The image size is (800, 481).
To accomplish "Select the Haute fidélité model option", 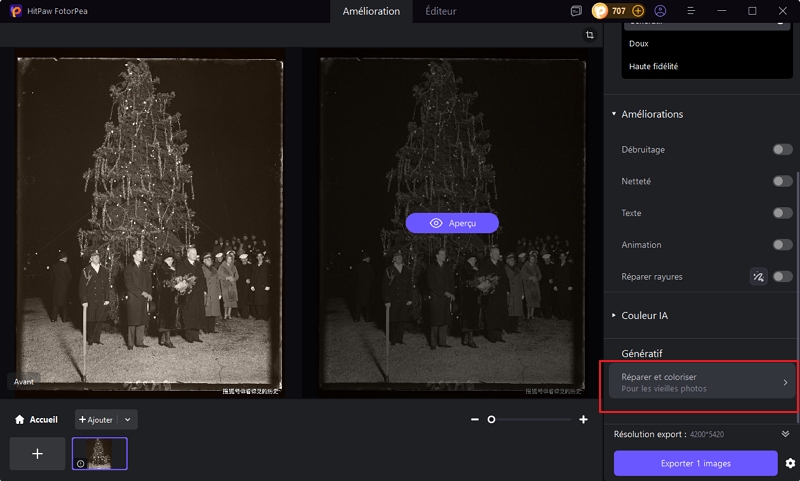I will click(653, 66).
